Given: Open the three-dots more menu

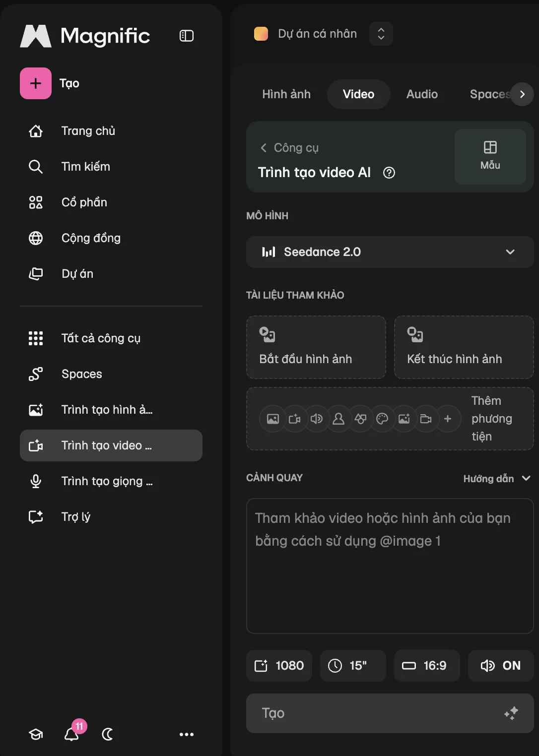Looking at the screenshot, I should coord(187,734).
